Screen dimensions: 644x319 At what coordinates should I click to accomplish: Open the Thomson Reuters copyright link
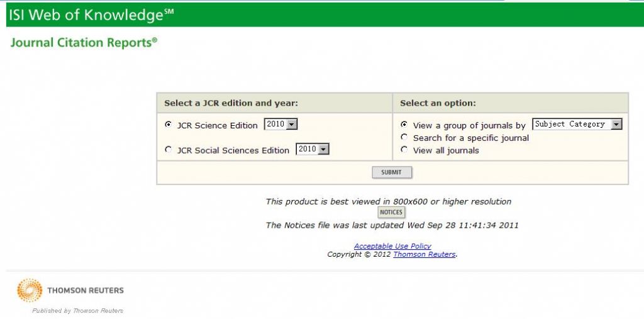425,254
